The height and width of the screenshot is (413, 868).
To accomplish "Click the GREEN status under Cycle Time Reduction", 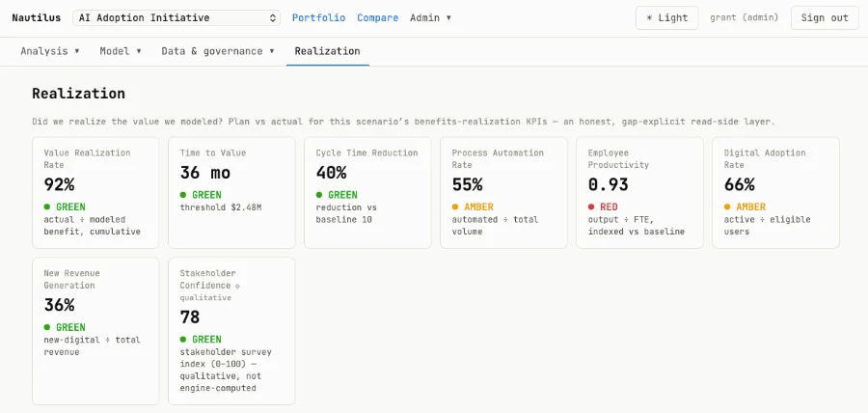I will pyautogui.click(x=337, y=195).
